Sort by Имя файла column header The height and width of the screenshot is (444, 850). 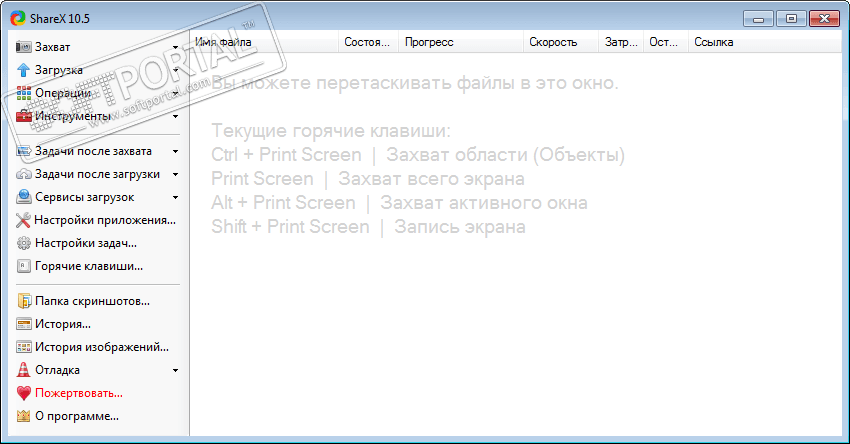coord(264,42)
